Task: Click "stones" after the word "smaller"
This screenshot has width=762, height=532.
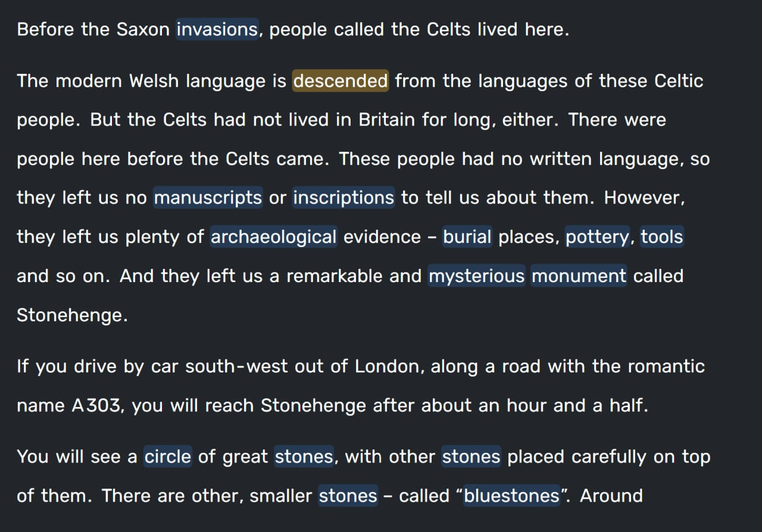Action: [x=348, y=496]
